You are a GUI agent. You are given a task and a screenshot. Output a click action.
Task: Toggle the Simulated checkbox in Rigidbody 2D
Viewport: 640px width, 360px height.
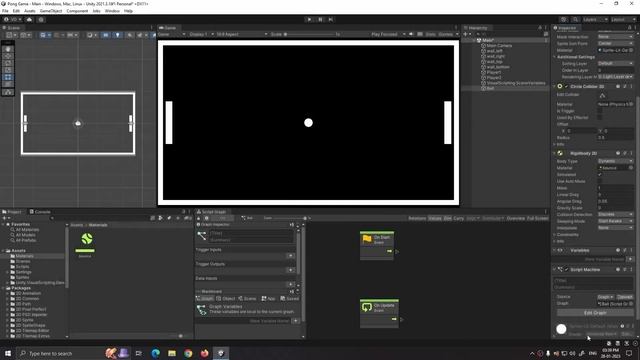point(600,175)
